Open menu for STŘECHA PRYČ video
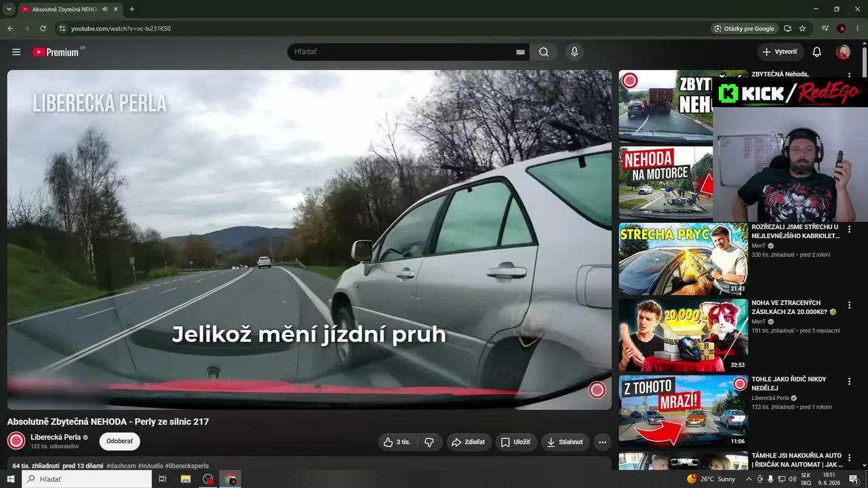Screen dimensions: 868x488 849,229
